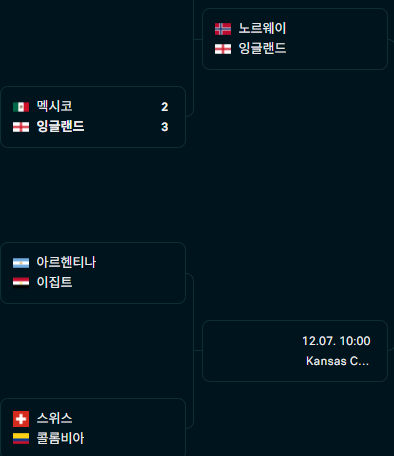Open 잉글랜드 link in Norway match

tap(262, 49)
